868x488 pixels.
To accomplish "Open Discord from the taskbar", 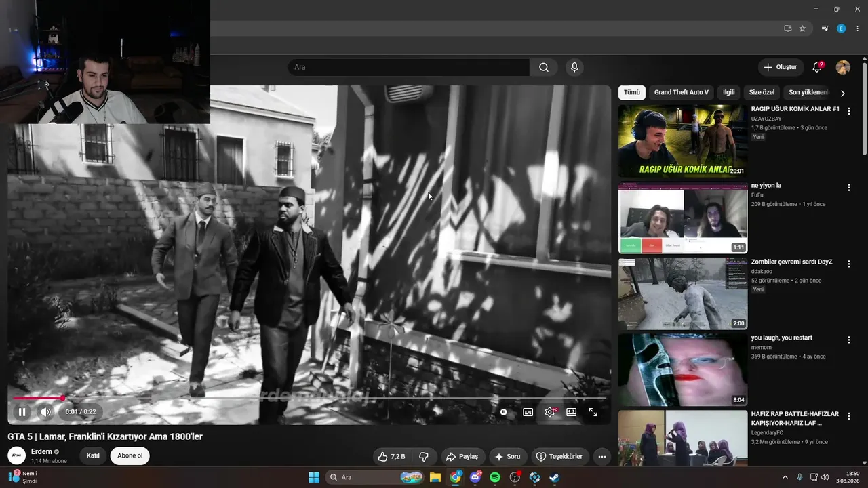I will click(x=475, y=477).
